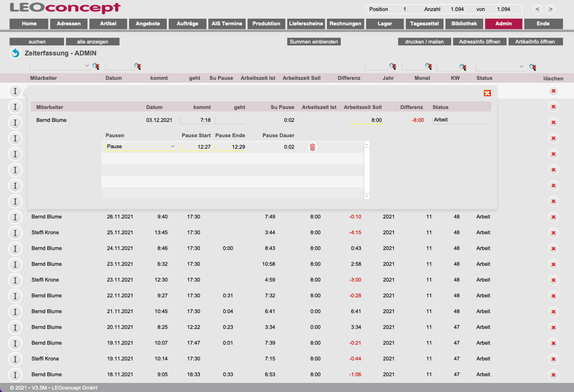Open details for Bernd Blume 20.11.2021 entry
The image size is (574, 392).
coord(15,327)
